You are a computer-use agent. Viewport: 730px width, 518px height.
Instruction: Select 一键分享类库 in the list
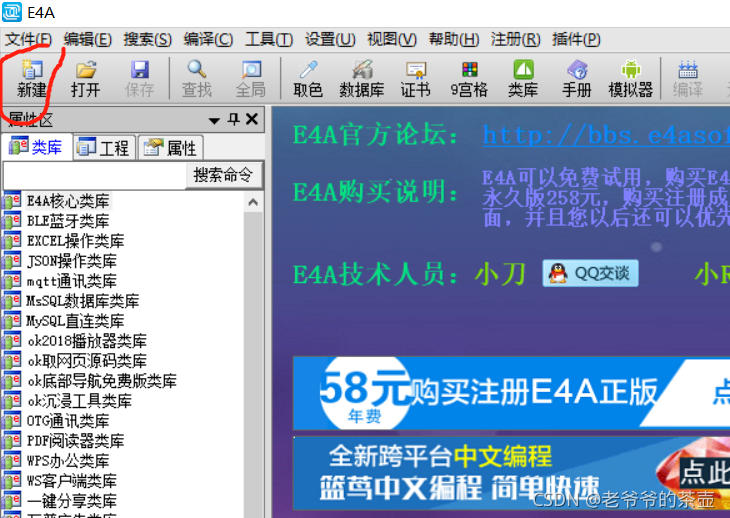71,501
